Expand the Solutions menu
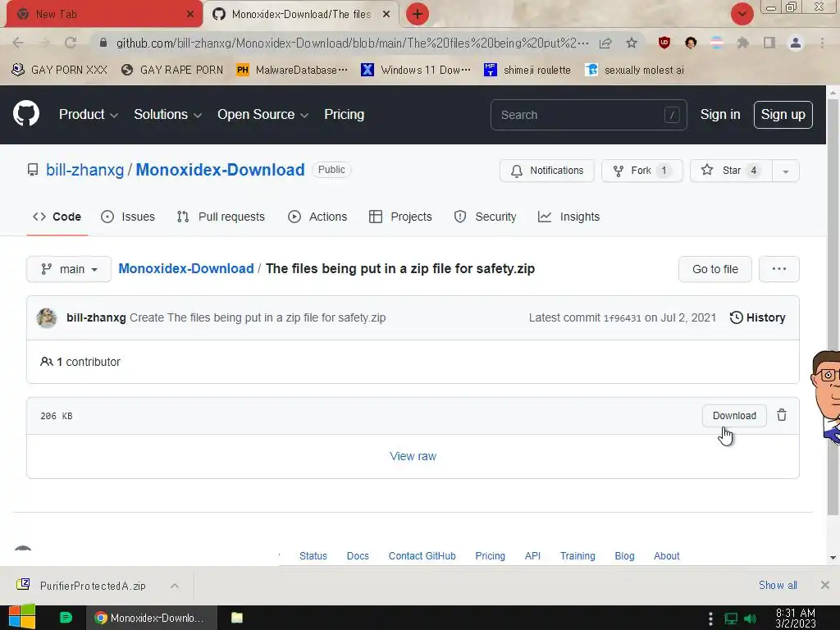840x630 pixels. point(167,114)
